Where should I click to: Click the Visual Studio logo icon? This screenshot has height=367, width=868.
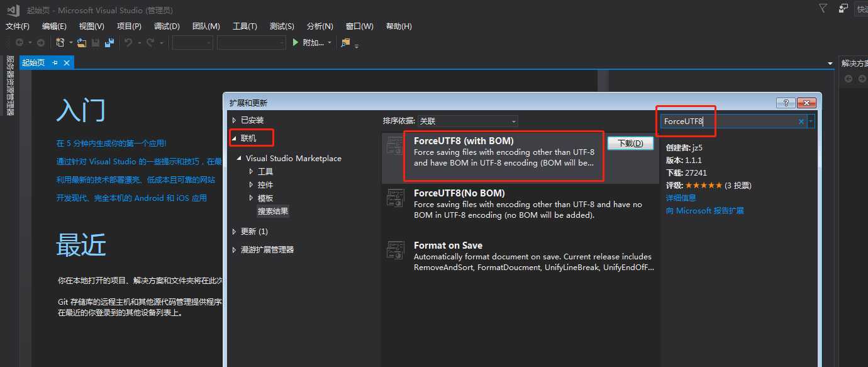[13, 9]
